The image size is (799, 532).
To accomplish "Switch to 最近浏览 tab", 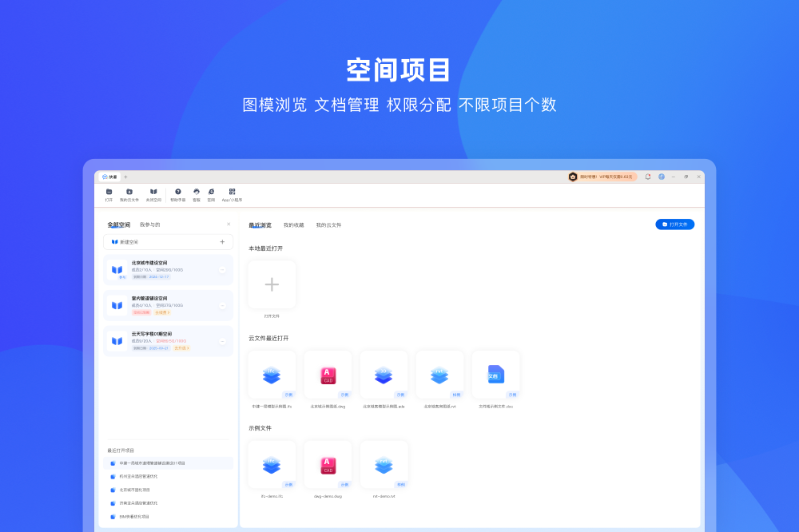I will (x=260, y=225).
